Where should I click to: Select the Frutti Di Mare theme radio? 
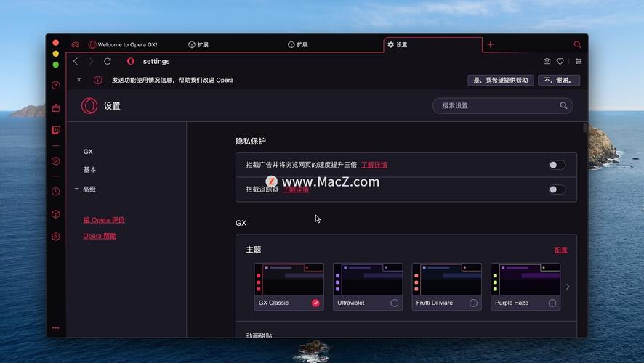click(x=473, y=303)
